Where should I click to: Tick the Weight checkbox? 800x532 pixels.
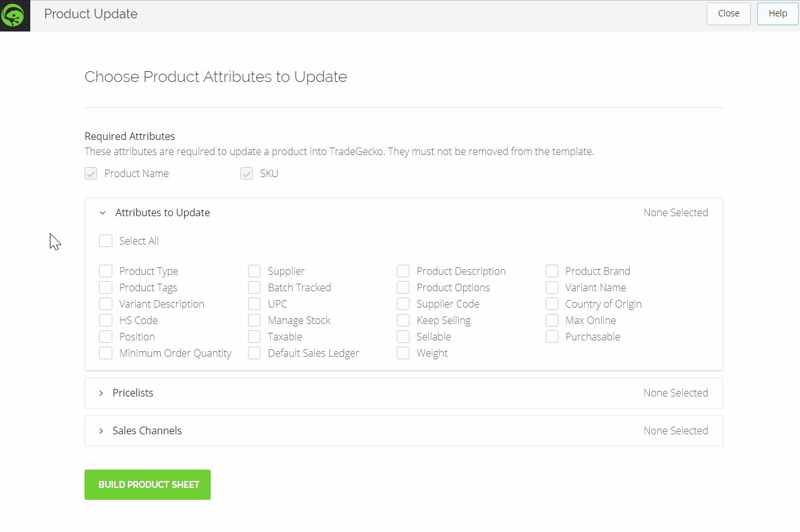[403, 353]
